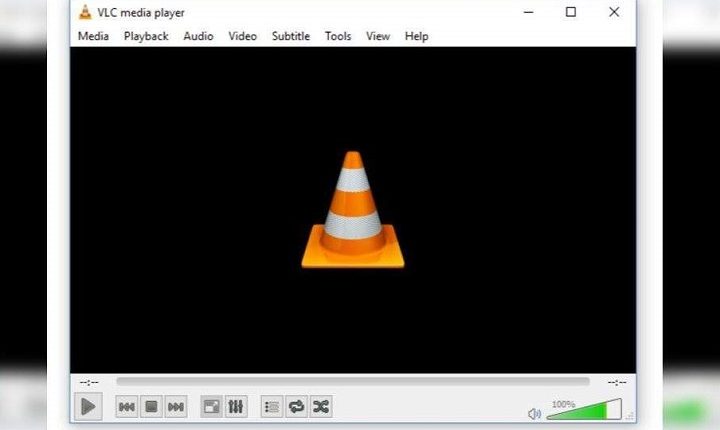Minimize the VLC window
This screenshot has width=720, height=430.
[529, 12]
